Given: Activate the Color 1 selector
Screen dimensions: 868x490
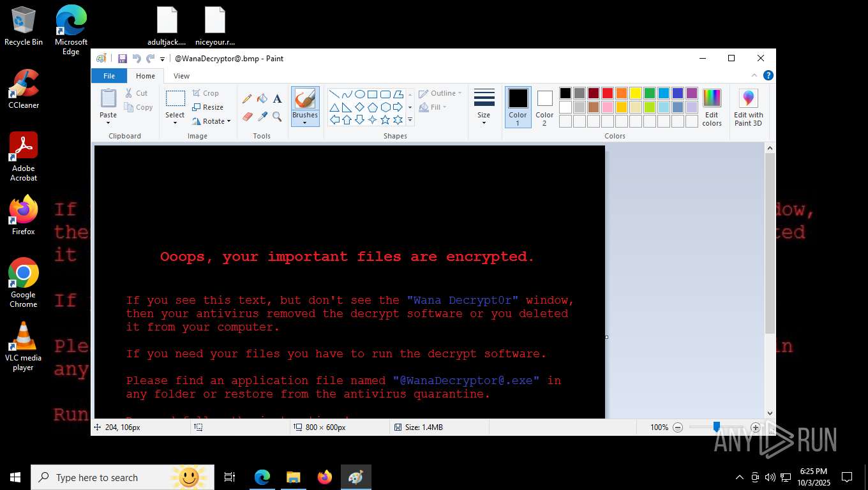Looking at the screenshot, I should click(x=518, y=107).
